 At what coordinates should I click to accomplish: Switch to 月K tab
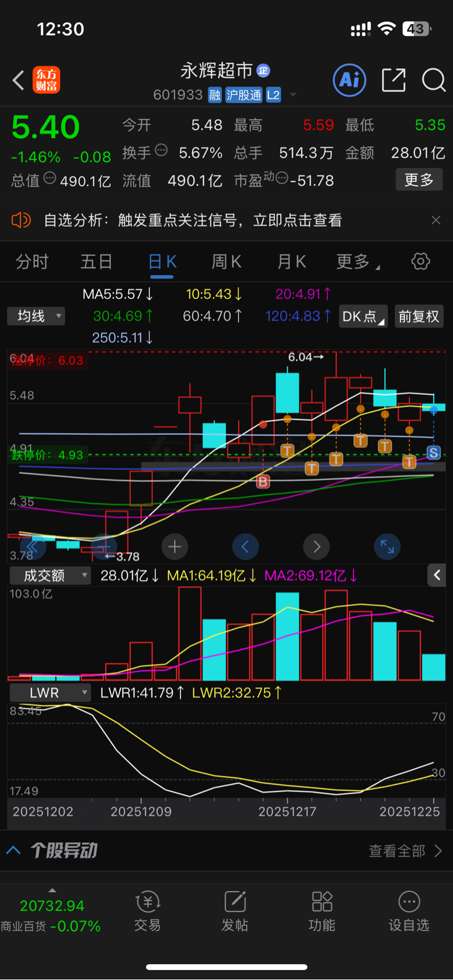click(291, 262)
